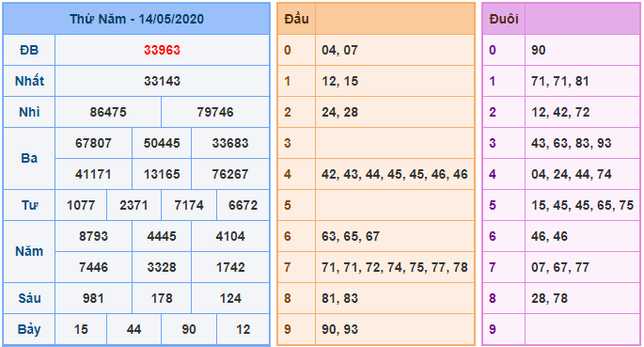Click the Bảy prize number 15
The height and width of the screenshot is (347, 644).
click(x=81, y=329)
